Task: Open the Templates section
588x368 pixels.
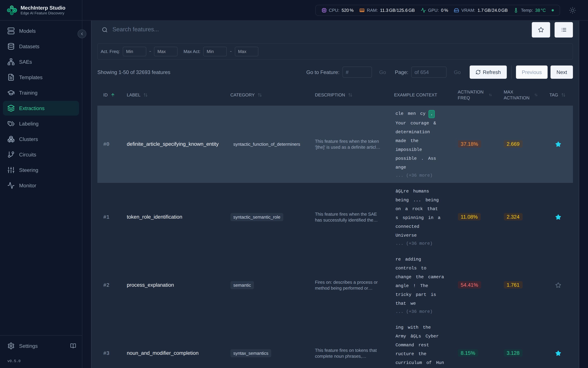Action: pyautogui.click(x=41, y=77)
